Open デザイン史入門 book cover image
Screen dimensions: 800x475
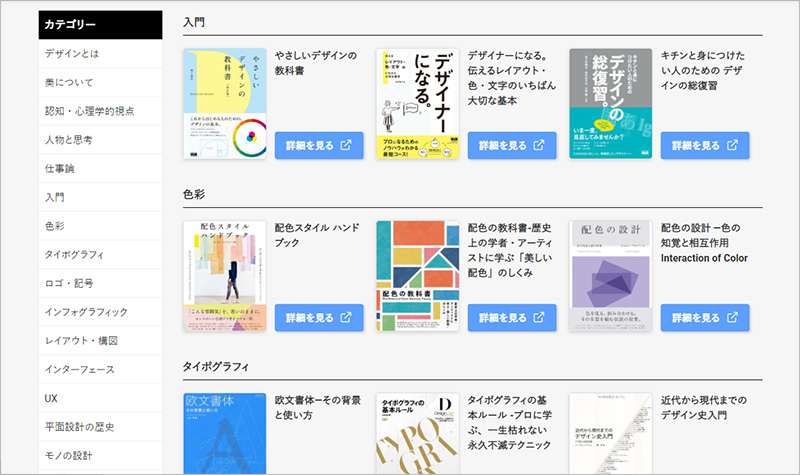[611, 434]
